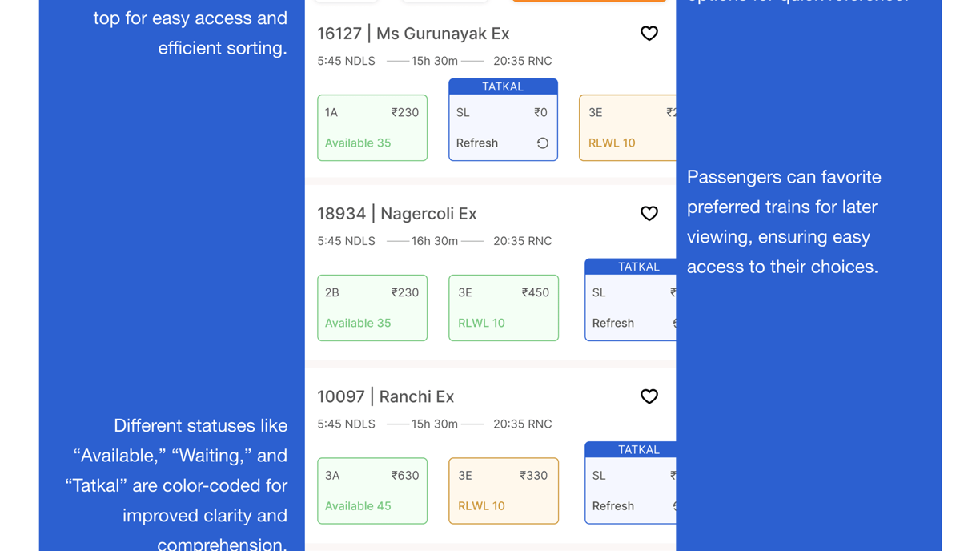Viewport: 980px width, 551px height.
Task: Pick the 2B Available 35 card
Action: pos(372,308)
